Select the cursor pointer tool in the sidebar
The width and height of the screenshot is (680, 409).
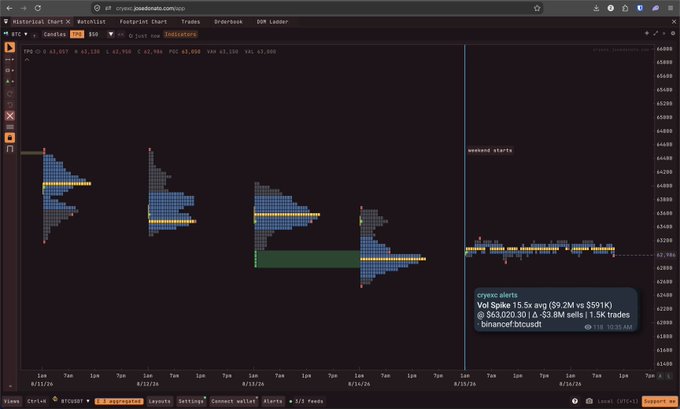point(10,47)
